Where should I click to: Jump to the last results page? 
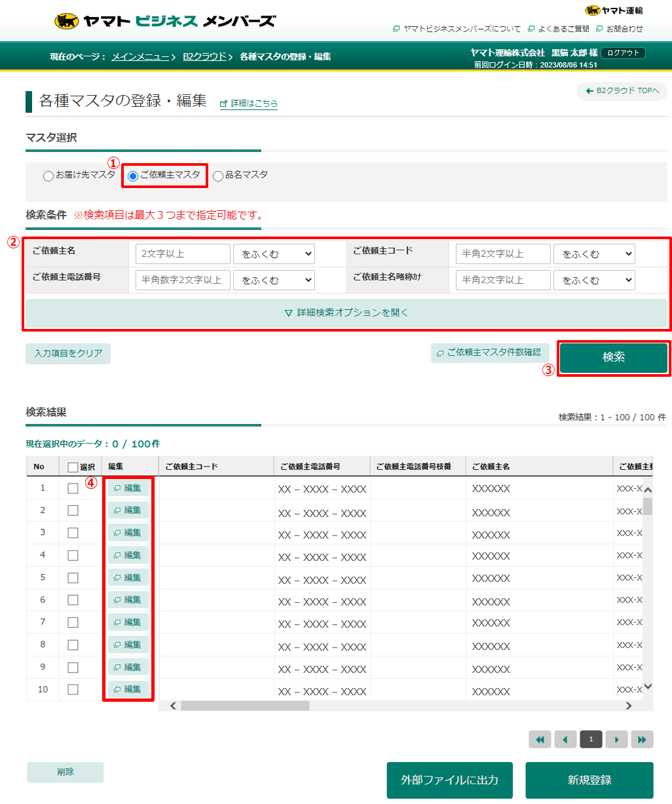point(642,739)
